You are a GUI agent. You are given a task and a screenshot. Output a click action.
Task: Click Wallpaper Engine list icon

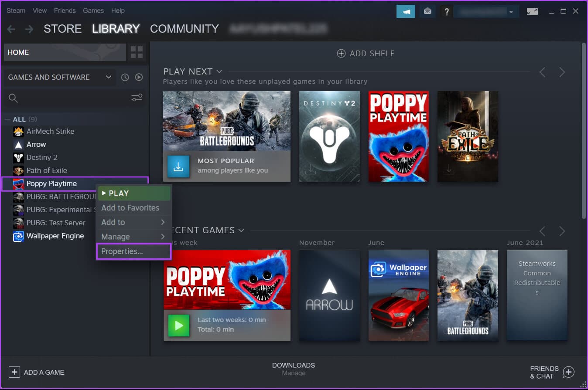18,236
